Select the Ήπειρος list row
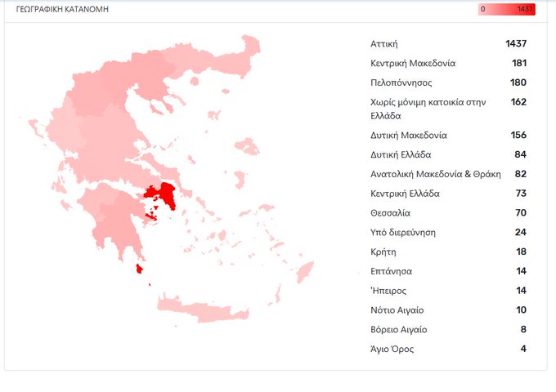Screen dimensions: 556x392 click(x=448, y=291)
